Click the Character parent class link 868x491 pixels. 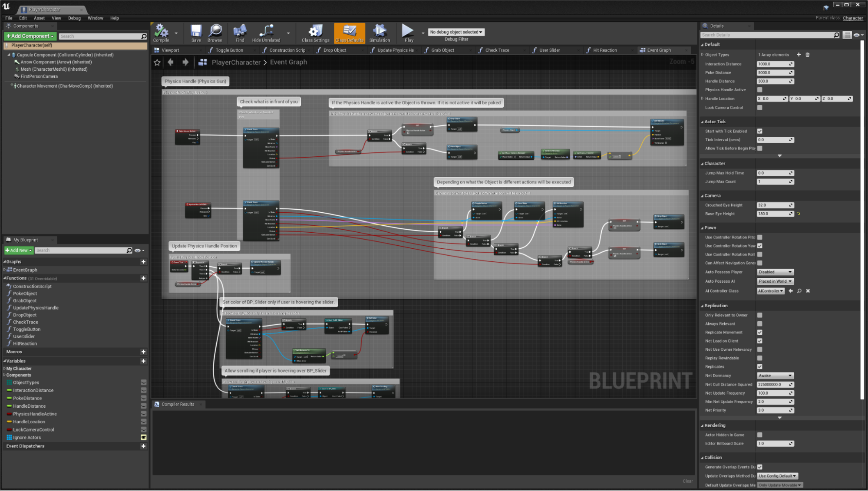tap(852, 18)
